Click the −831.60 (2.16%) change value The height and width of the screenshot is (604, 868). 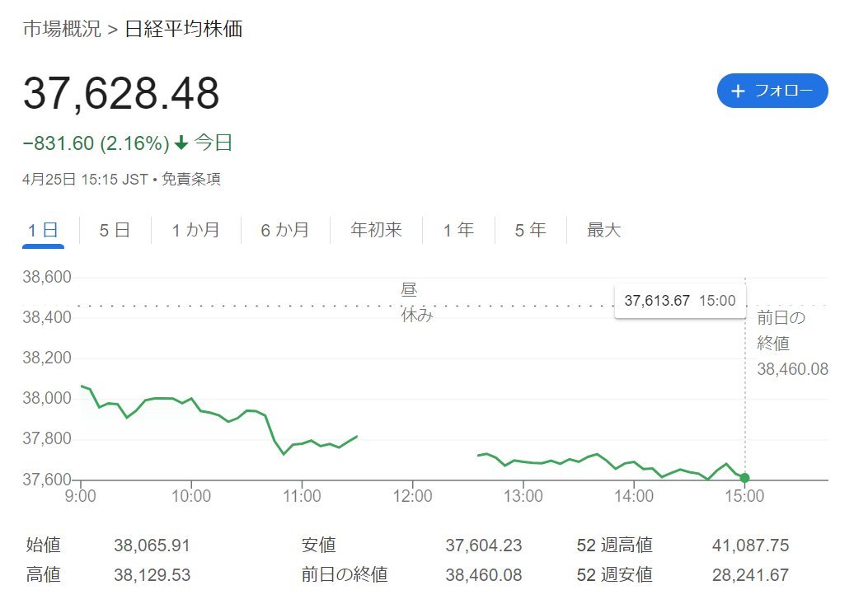(96, 143)
